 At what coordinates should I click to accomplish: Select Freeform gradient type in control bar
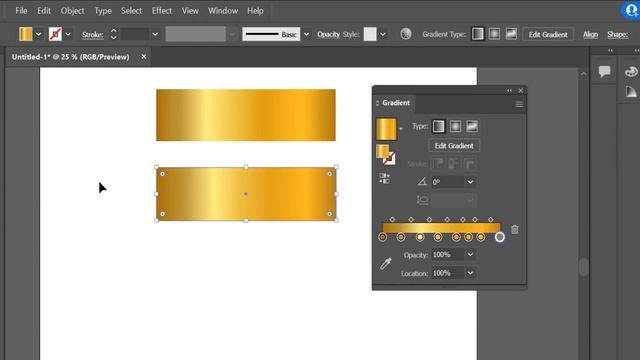(511, 34)
